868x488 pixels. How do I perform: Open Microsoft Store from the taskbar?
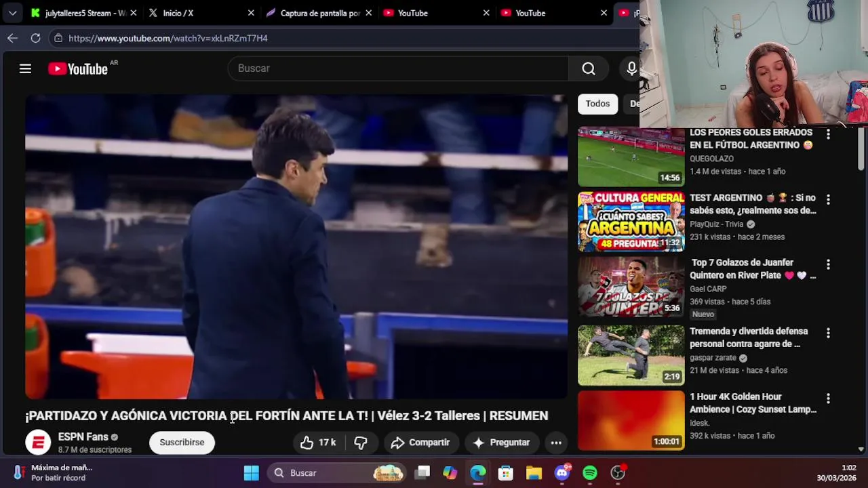(506, 472)
